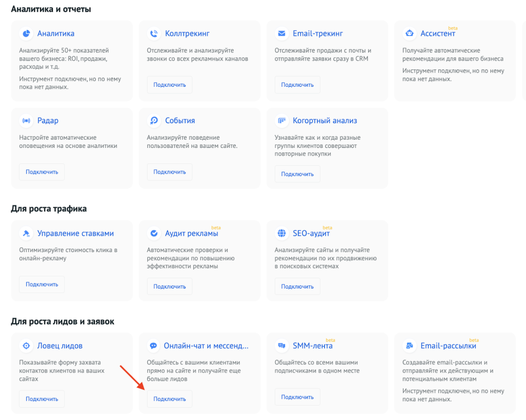The width and height of the screenshot is (526, 420).
Task: Select the Аудит рекламы checkmark icon
Action: click(154, 233)
